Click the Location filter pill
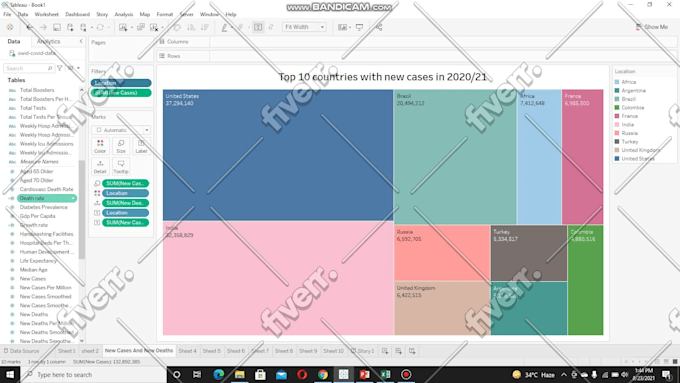The height and width of the screenshot is (383, 680). (121, 83)
